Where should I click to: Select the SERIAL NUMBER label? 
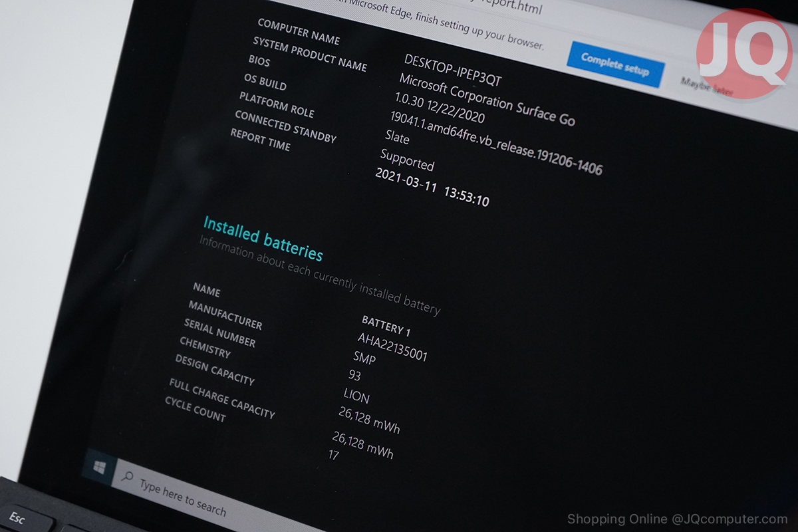(x=219, y=332)
